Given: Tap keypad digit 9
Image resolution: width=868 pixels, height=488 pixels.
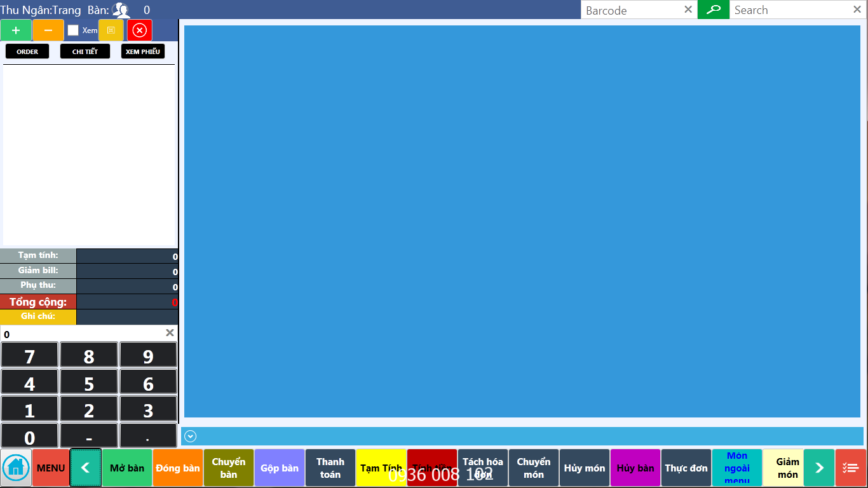Looking at the screenshot, I should 148,355.
